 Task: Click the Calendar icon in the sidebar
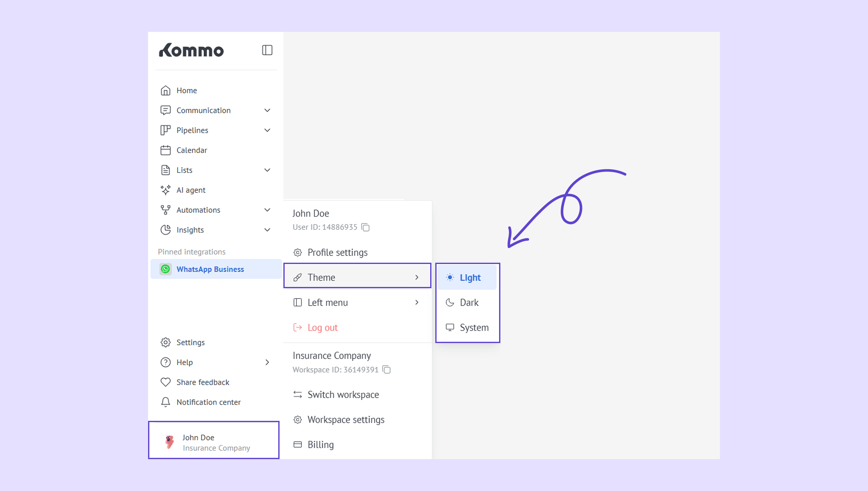(165, 150)
